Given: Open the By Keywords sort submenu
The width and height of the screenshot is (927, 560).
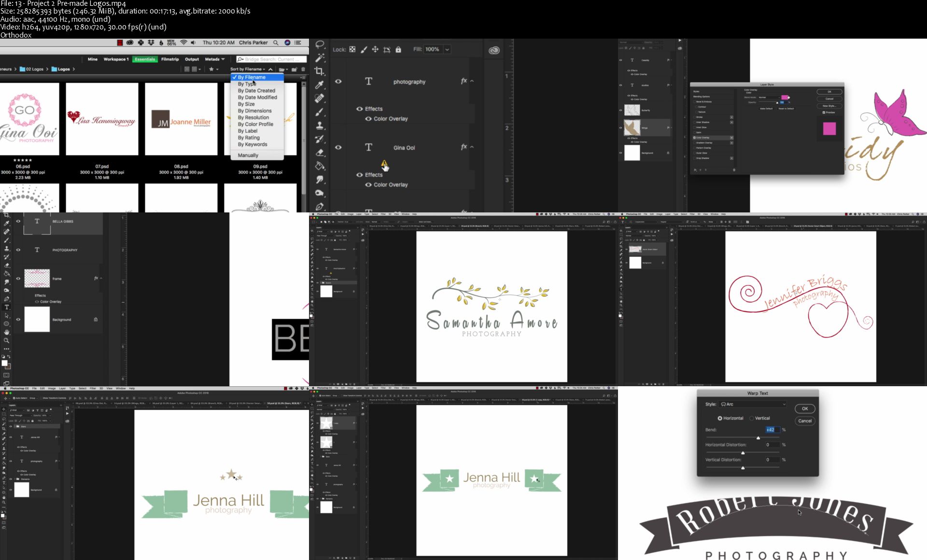Looking at the screenshot, I should [x=253, y=144].
